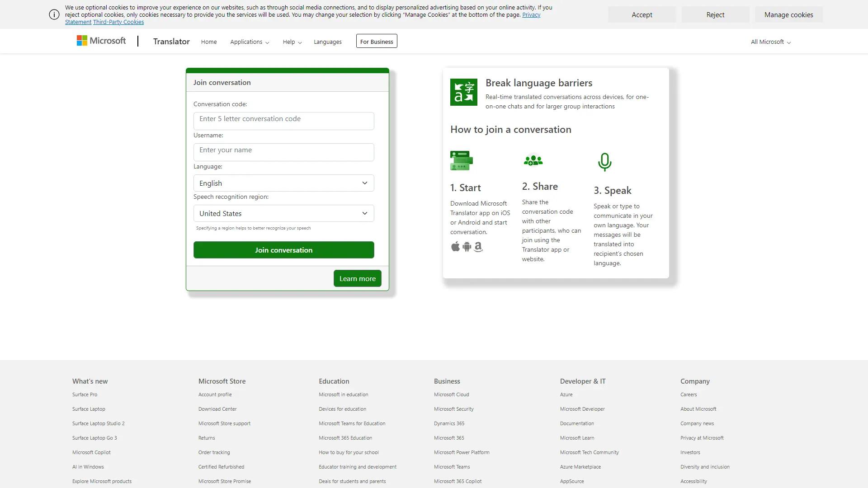Go to the Home nav item
Viewport: 868px width, 488px height.
click(209, 42)
